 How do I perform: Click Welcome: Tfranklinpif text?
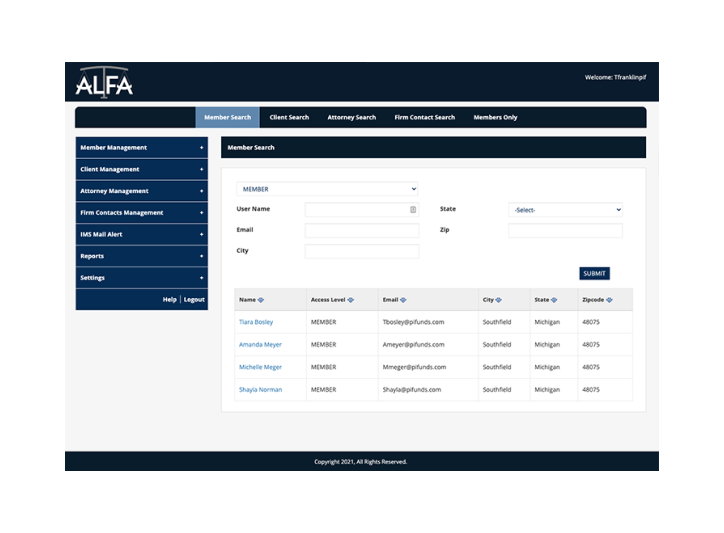[615, 78]
